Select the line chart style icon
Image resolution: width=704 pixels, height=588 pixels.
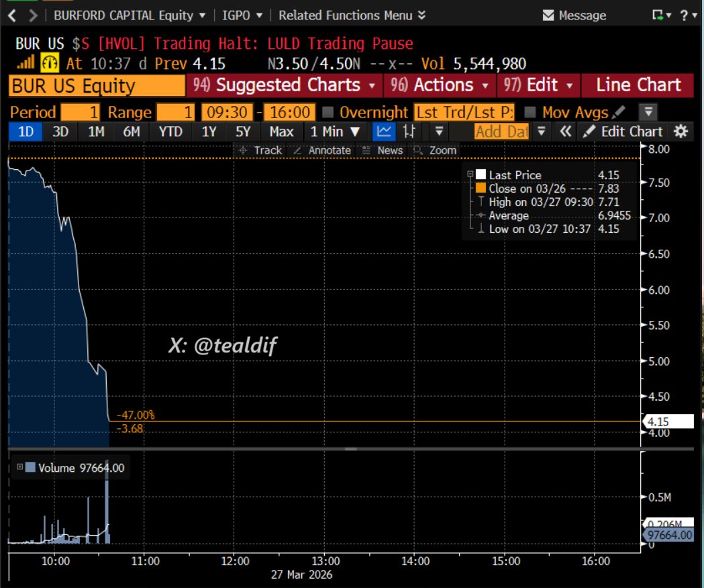pos(384,132)
